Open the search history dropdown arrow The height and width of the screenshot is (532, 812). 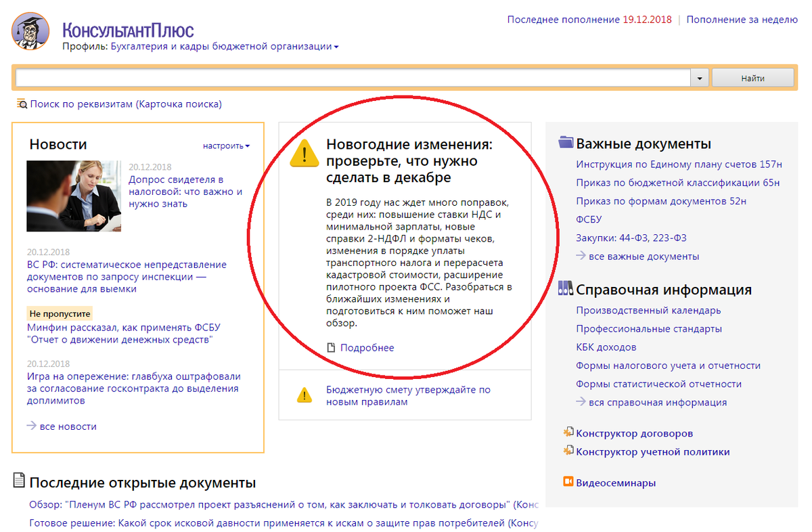coord(700,78)
